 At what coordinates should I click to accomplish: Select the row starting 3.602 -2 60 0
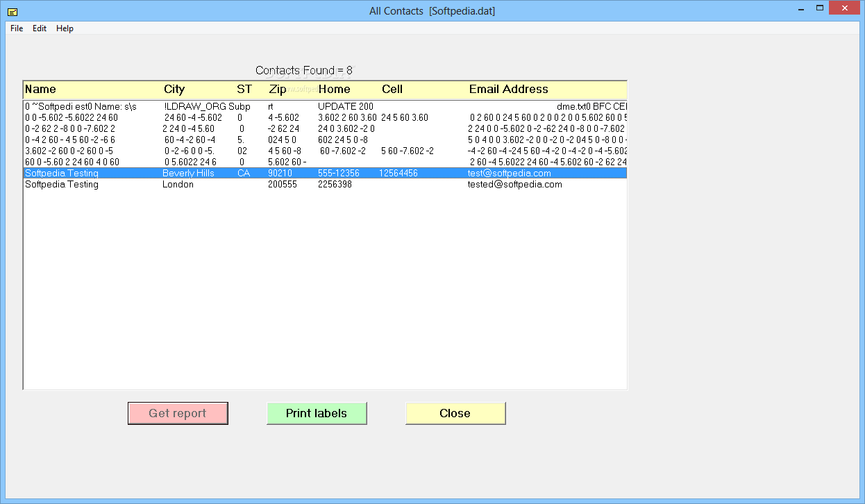click(325, 151)
